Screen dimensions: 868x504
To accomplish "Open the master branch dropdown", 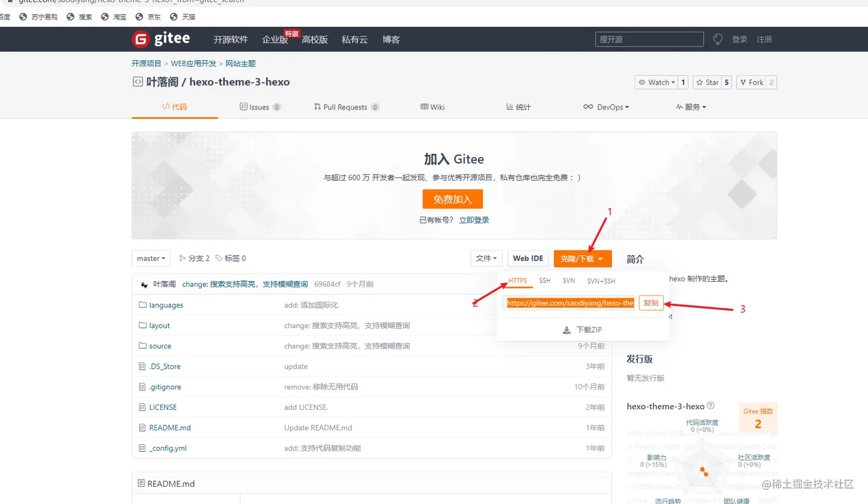I will (151, 258).
